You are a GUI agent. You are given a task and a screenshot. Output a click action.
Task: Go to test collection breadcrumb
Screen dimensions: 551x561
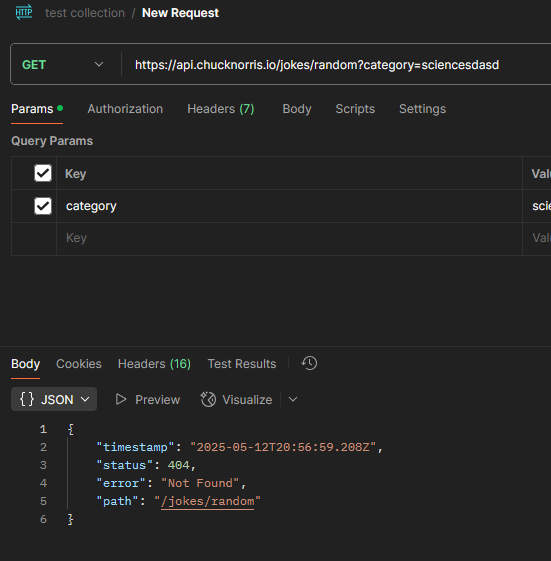85,13
